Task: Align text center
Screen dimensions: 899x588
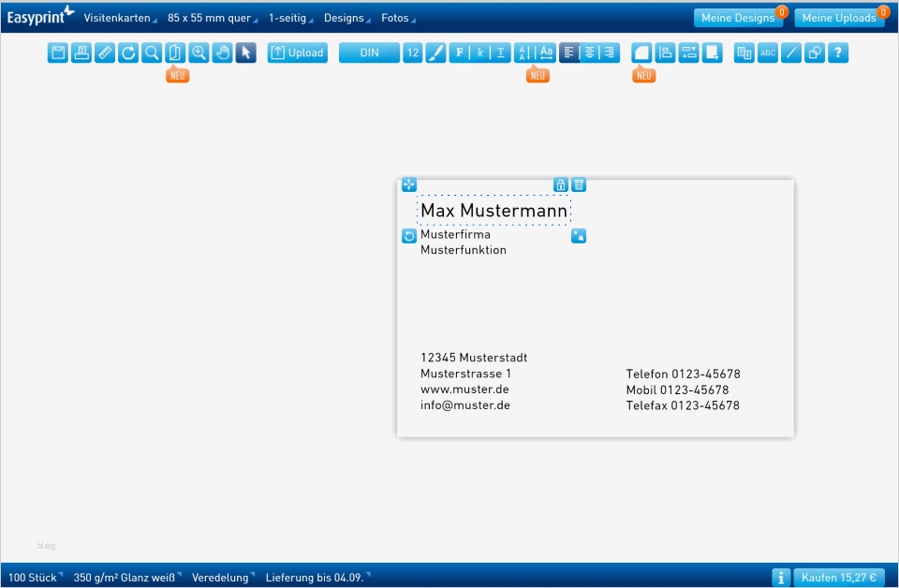Action: 589,52
